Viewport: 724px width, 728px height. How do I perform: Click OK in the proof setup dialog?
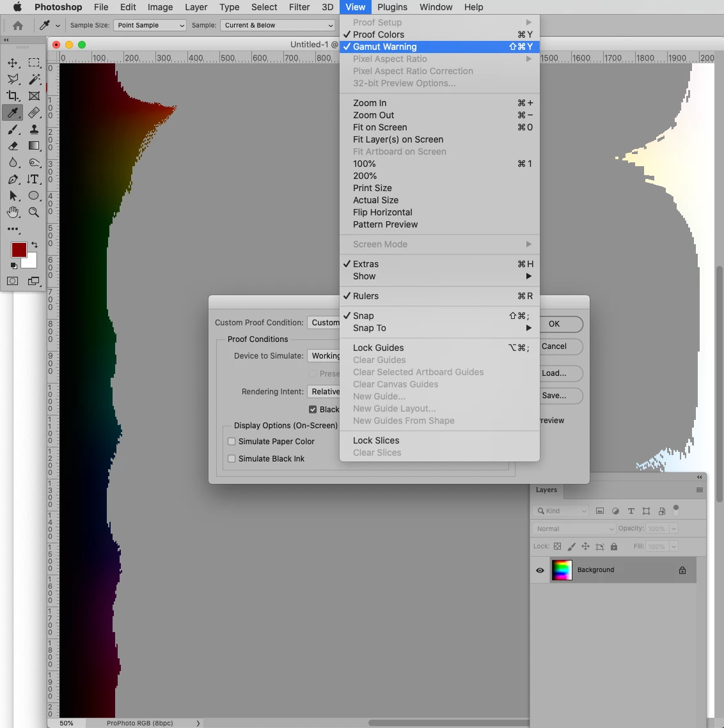coord(560,324)
